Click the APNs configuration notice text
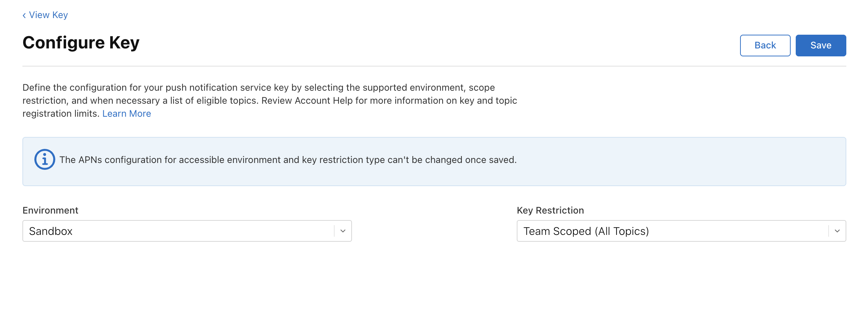This screenshot has width=868, height=318. point(288,160)
